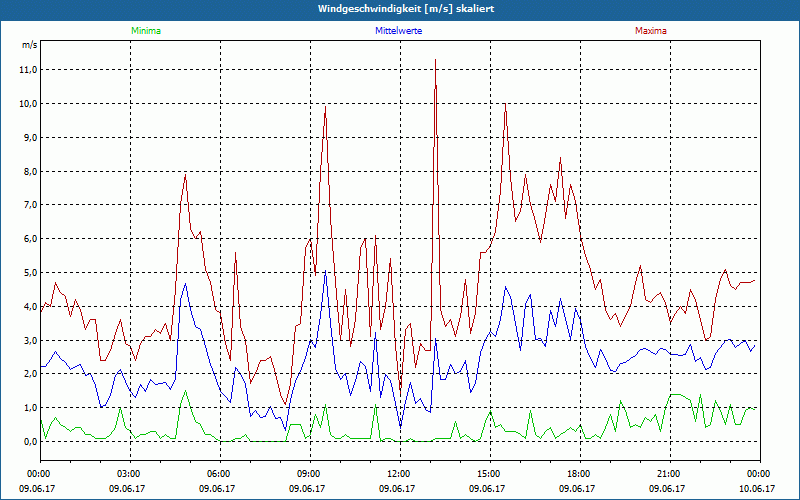Click the blue Mittelwerte peak near 09:30
This screenshot has width=800, height=500.
point(326,271)
